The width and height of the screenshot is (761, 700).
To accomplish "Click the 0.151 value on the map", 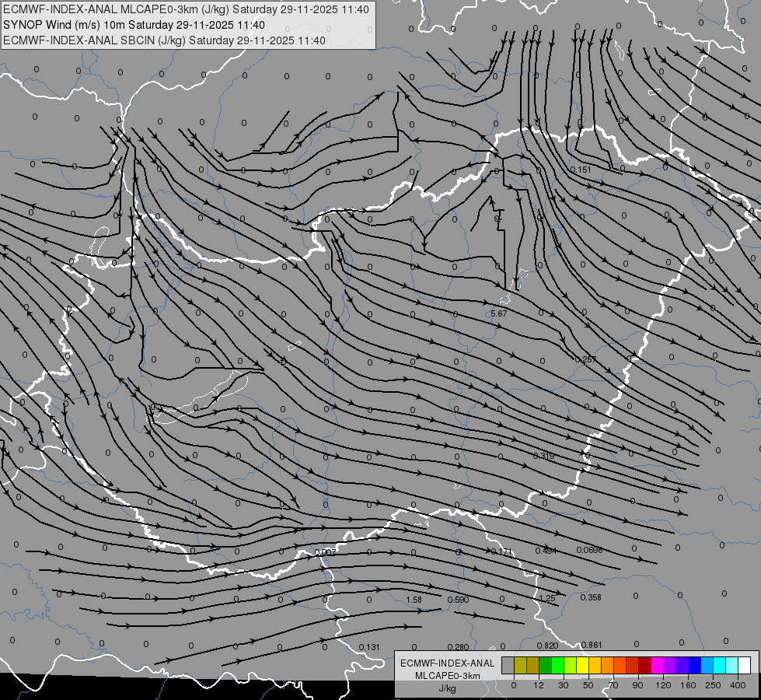I will [581, 170].
